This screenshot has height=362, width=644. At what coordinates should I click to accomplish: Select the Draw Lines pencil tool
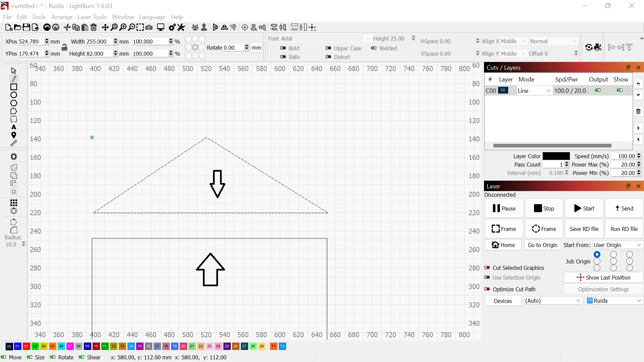pyautogui.click(x=14, y=79)
